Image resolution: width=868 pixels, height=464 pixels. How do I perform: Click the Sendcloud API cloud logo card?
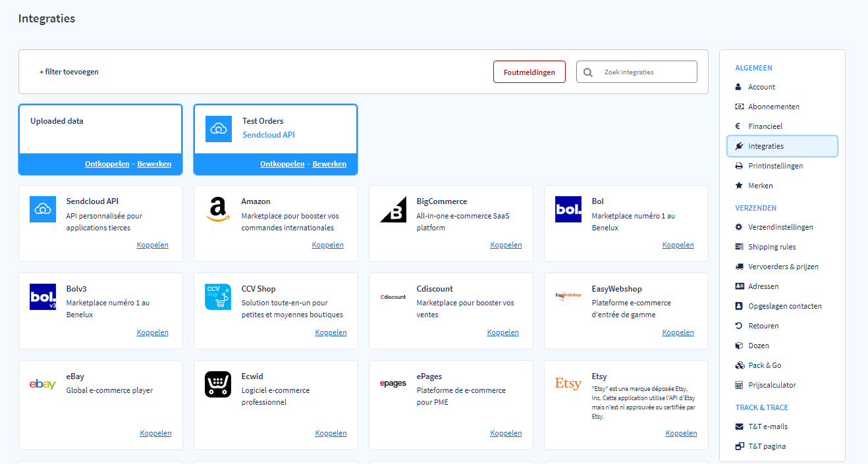pyautogui.click(x=43, y=209)
